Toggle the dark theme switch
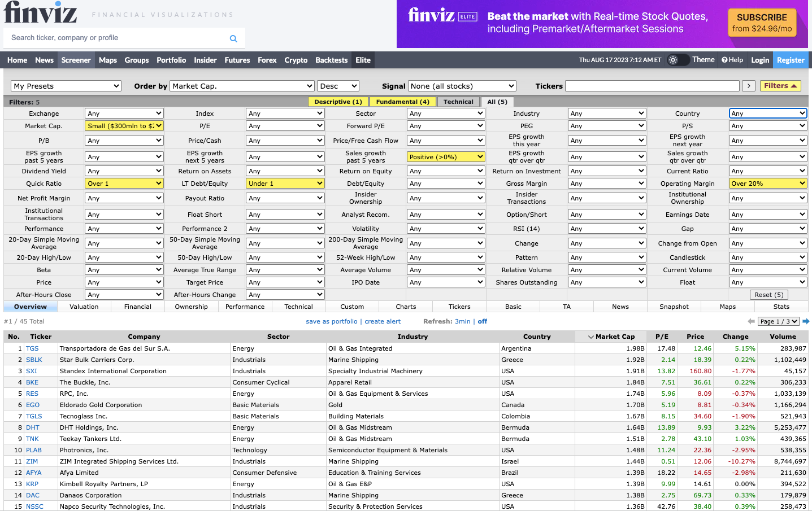The image size is (812, 511). [678, 60]
